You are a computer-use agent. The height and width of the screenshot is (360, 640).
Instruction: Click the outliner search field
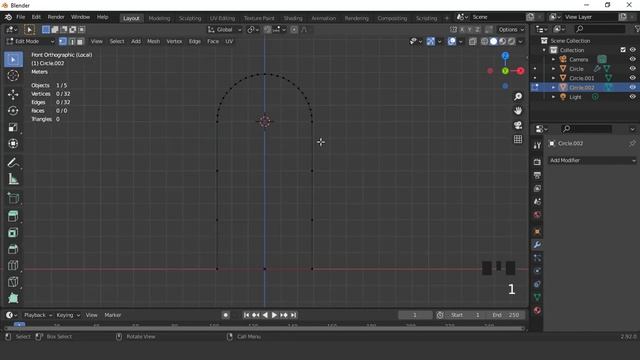pyautogui.click(x=600, y=29)
